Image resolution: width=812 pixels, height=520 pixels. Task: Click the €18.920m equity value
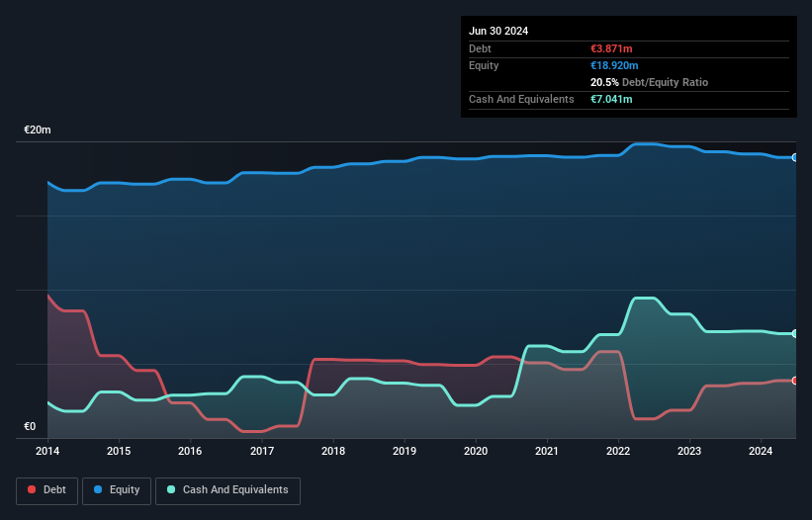click(614, 65)
